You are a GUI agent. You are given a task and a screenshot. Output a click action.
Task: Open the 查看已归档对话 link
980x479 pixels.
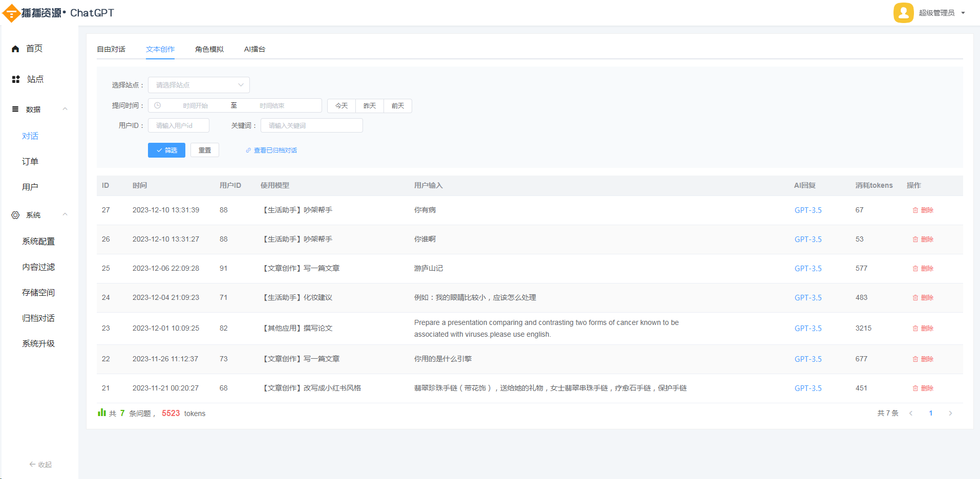pyautogui.click(x=271, y=150)
